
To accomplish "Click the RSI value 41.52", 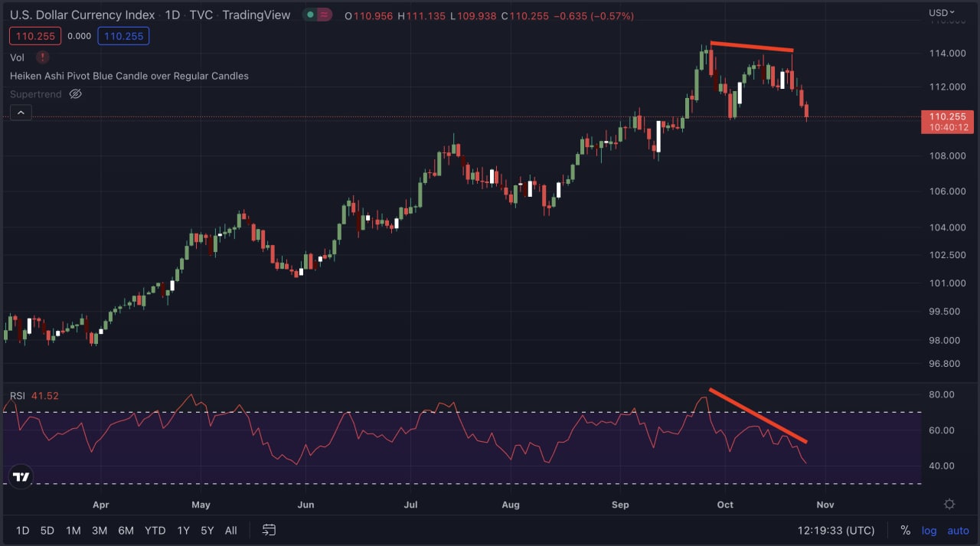I will coord(44,396).
